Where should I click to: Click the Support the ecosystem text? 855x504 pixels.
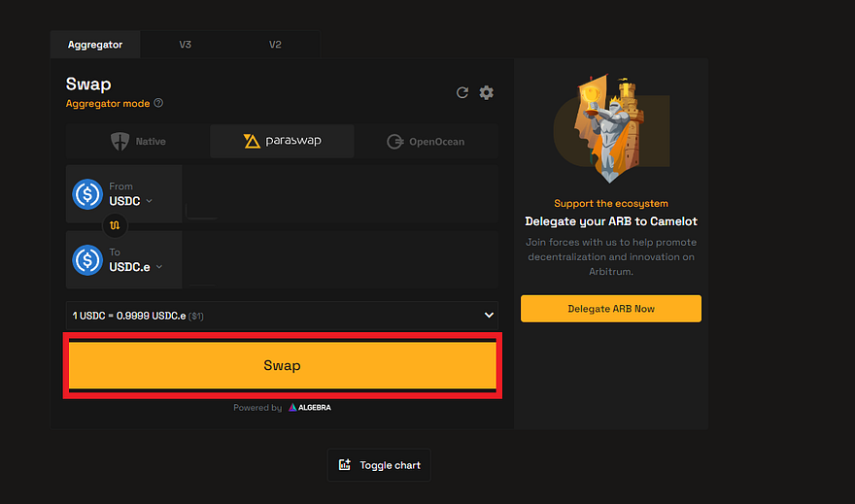(611, 203)
